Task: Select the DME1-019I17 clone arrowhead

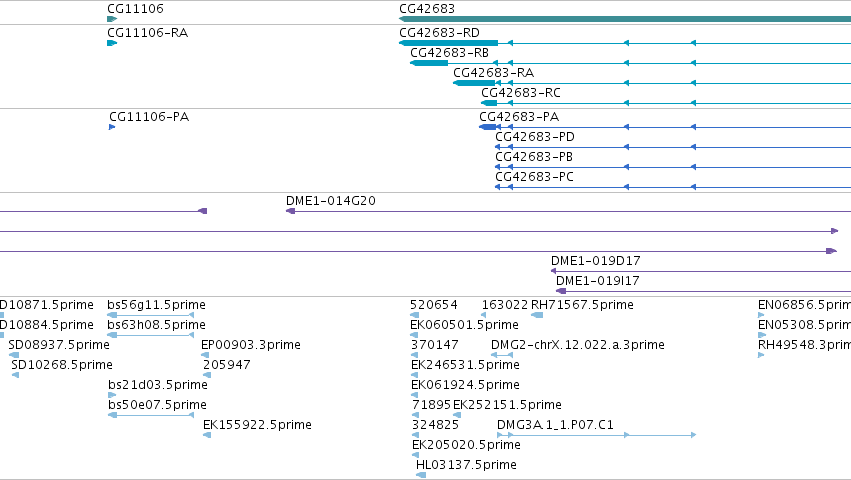Action: pyautogui.click(x=561, y=291)
